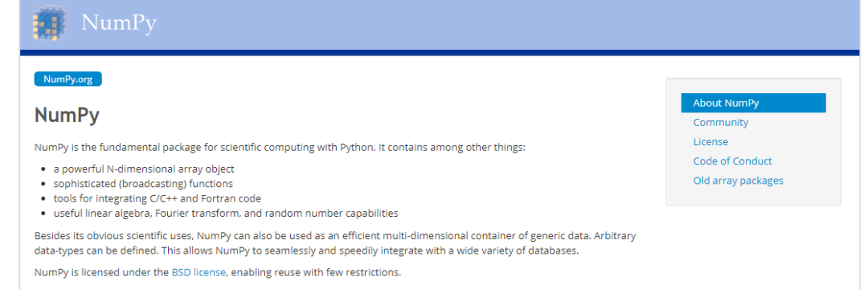Click the linear algebra, Fourier transform bullet

click(x=226, y=213)
